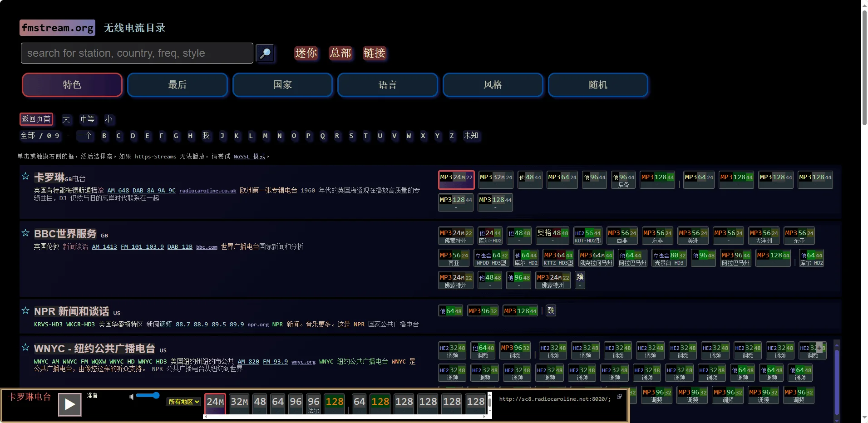This screenshot has height=423, width=868.
Task: Select the MP3 24M stream of 卡罗琳电台
Action: (456, 179)
